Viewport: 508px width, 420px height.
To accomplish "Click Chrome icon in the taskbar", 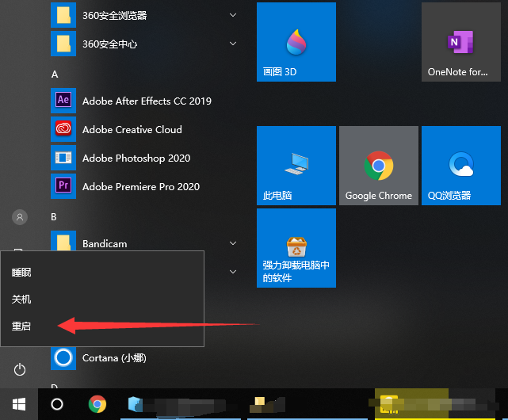I will pyautogui.click(x=97, y=404).
